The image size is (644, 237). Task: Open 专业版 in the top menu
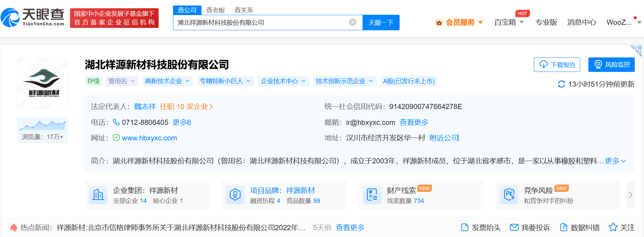[546, 22]
